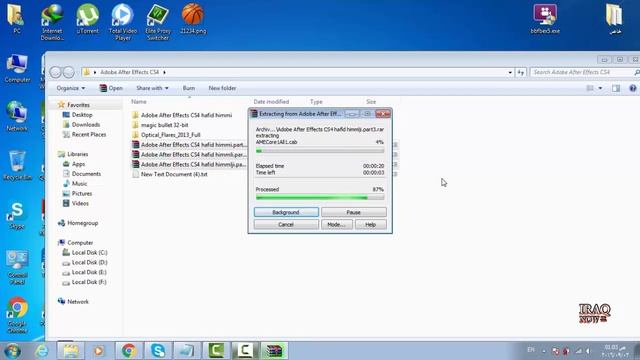This screenshot has height=360, width=640.
Task: Open Local Disk (E:)
Action: point(84,272)
